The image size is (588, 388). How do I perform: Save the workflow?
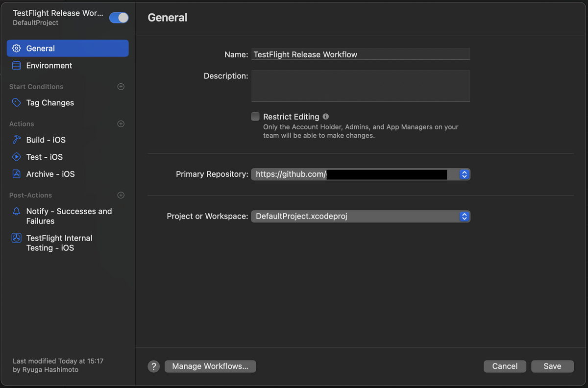(x=552, y=366)
